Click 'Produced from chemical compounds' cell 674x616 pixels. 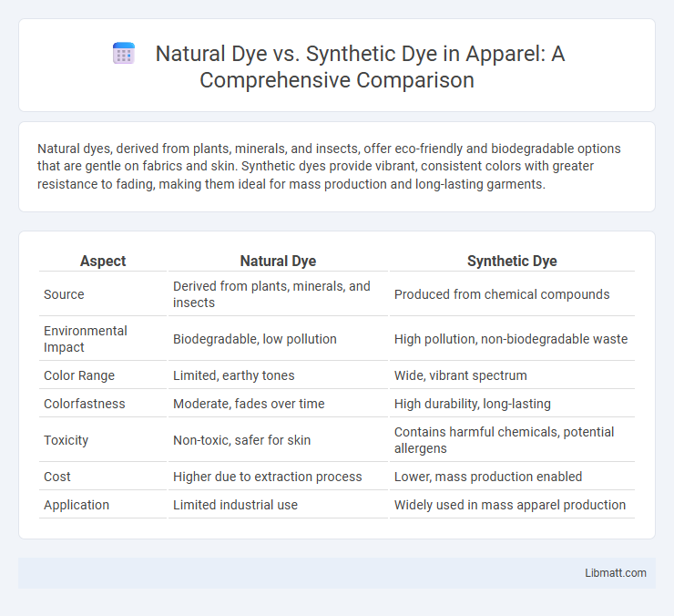(502, 294)
